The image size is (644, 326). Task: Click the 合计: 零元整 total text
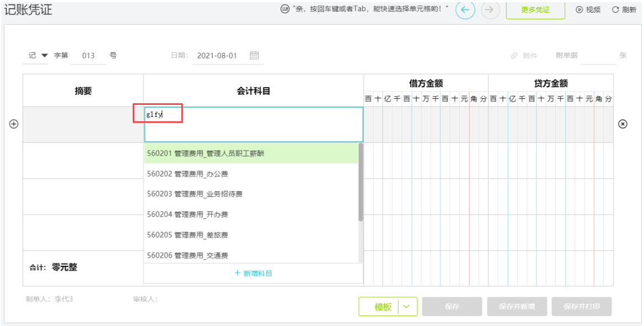point(54,268)
